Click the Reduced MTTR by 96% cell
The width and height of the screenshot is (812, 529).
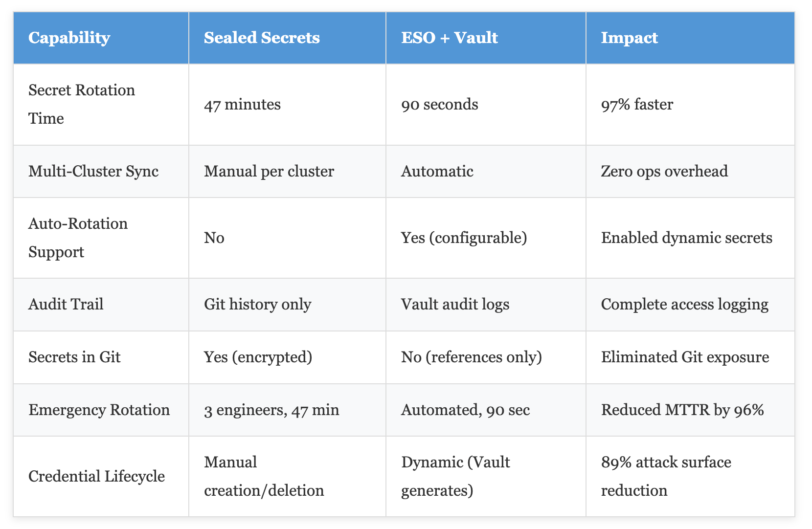tap(690, 410)
